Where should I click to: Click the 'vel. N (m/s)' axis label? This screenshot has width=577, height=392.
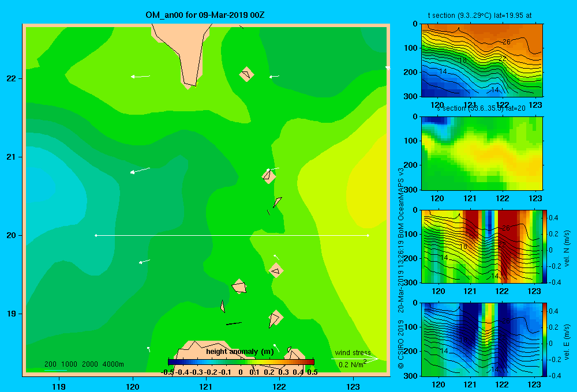tap(567, 248)
